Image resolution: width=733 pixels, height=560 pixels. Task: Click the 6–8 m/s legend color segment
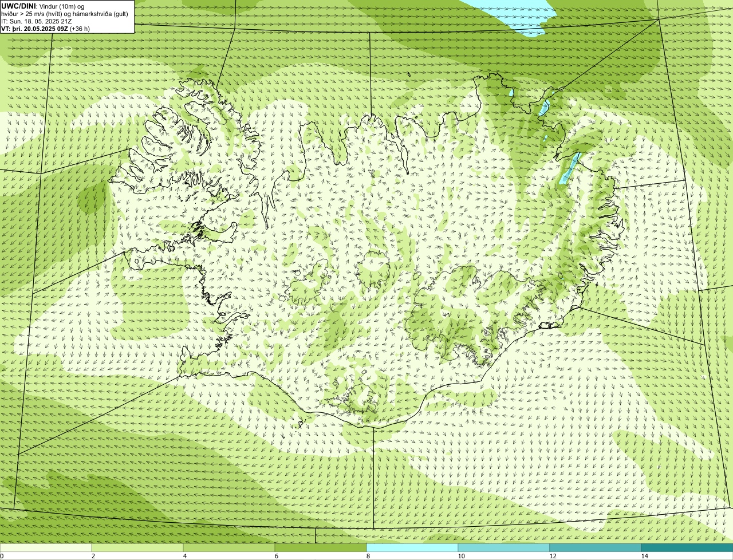tap(321, 548)
